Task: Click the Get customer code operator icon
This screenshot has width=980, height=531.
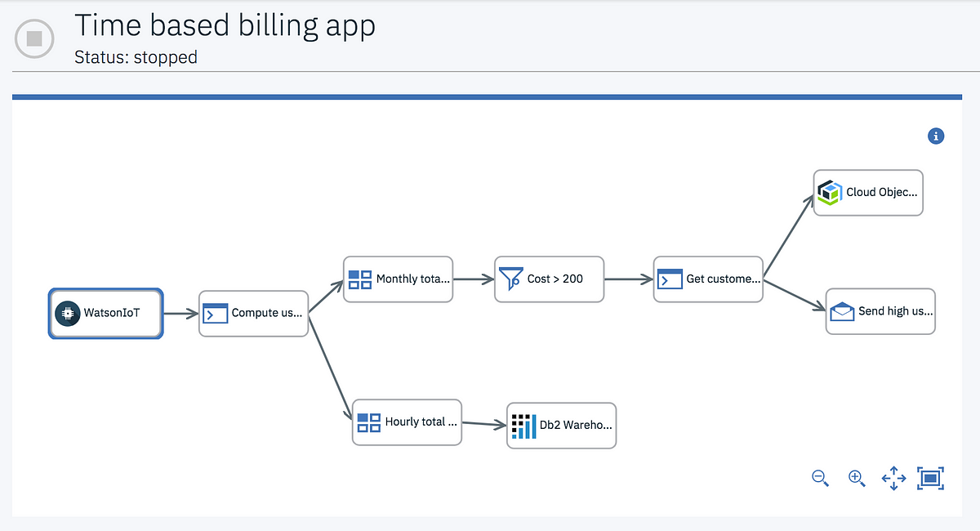Action: point(670,279)
